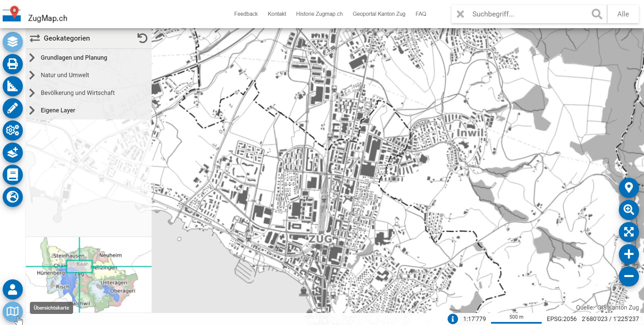
Task: Click the FAQ link
Action: tap(421, 14)
